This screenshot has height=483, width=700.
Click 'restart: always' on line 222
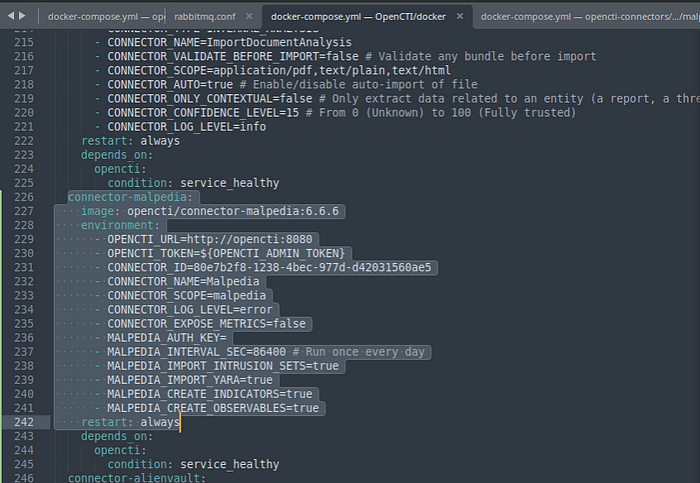pyautogui.click(x=130, y=141)
